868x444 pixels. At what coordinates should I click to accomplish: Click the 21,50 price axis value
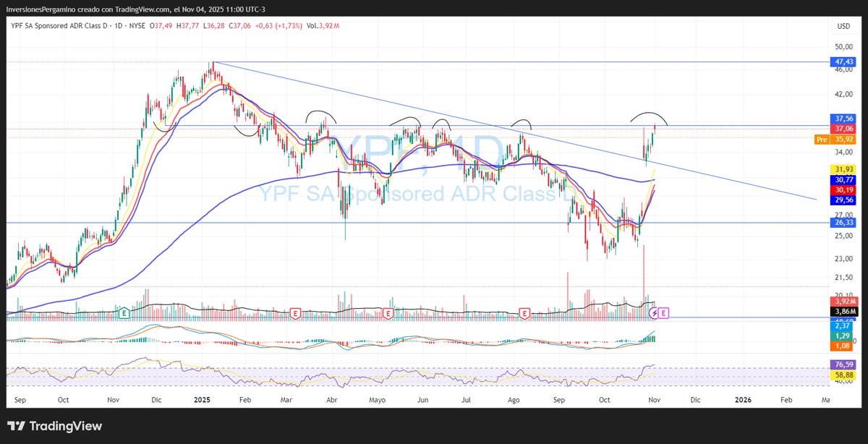click(x=843, y=278)
